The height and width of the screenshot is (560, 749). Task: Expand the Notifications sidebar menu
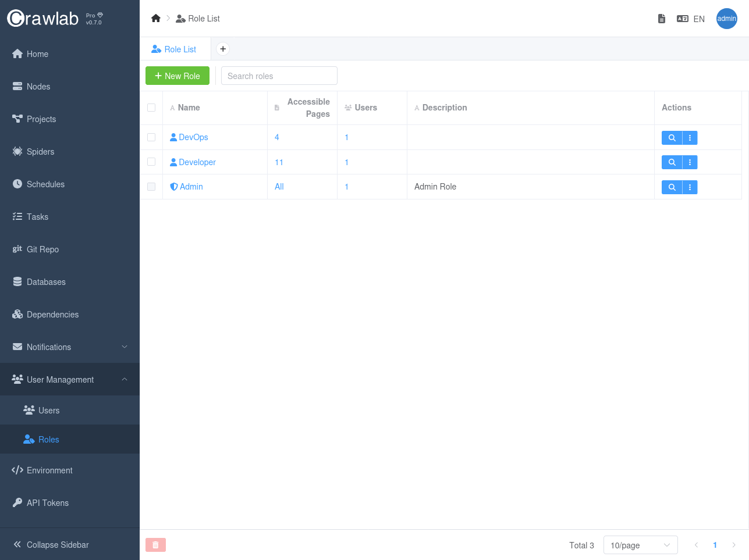coord(70,347)
